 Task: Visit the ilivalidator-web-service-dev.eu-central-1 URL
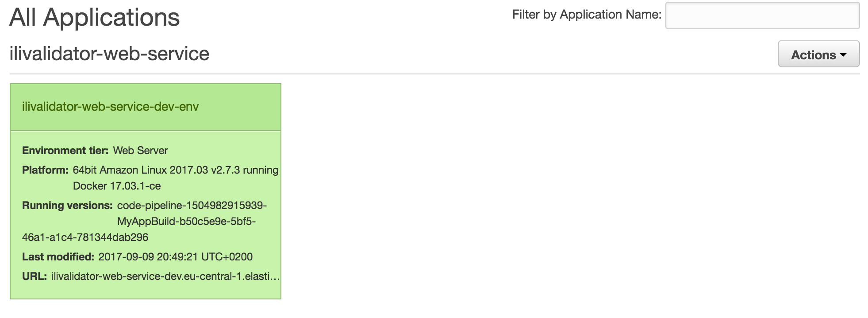click(x=165, y=276)
